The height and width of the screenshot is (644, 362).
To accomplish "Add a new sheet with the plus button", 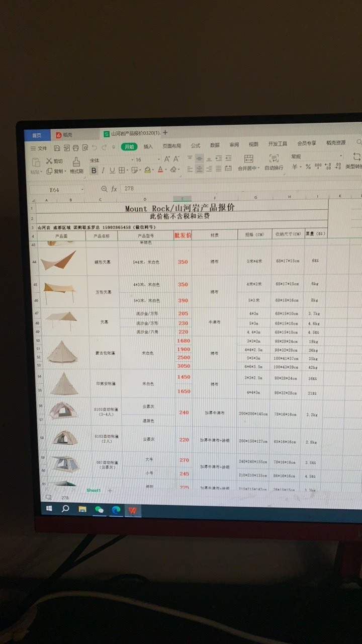I will (x=110, y=490).
